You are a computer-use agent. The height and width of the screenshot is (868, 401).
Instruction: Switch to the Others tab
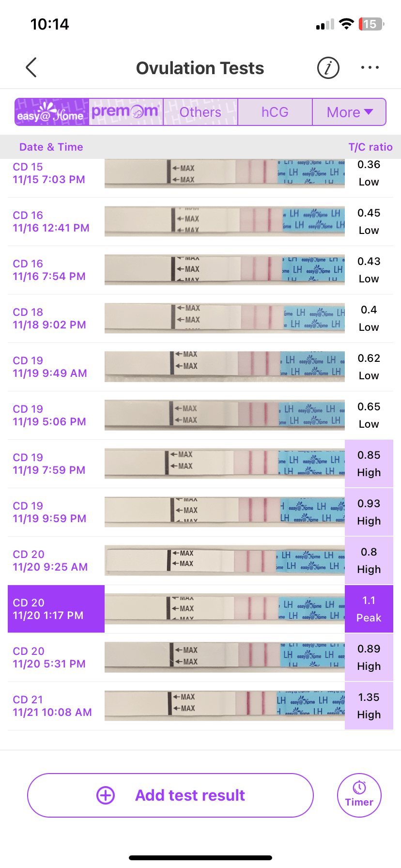(200, 112)
